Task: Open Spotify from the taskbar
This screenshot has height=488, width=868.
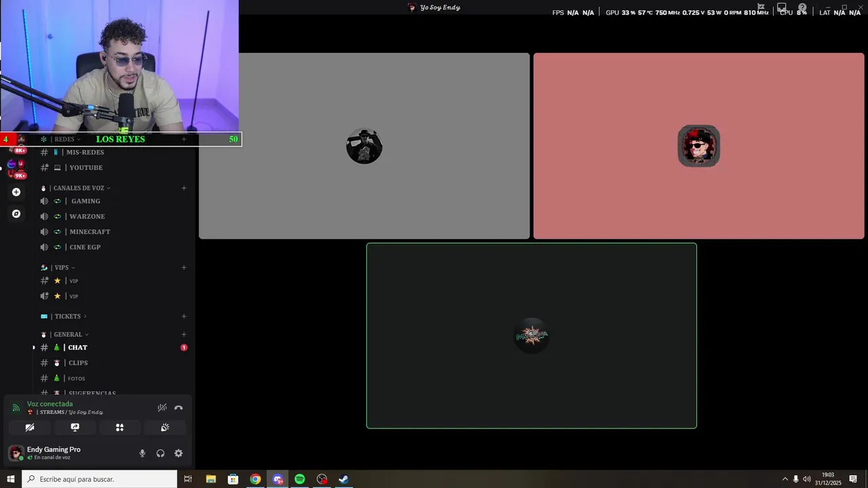Action: [300, 479]
